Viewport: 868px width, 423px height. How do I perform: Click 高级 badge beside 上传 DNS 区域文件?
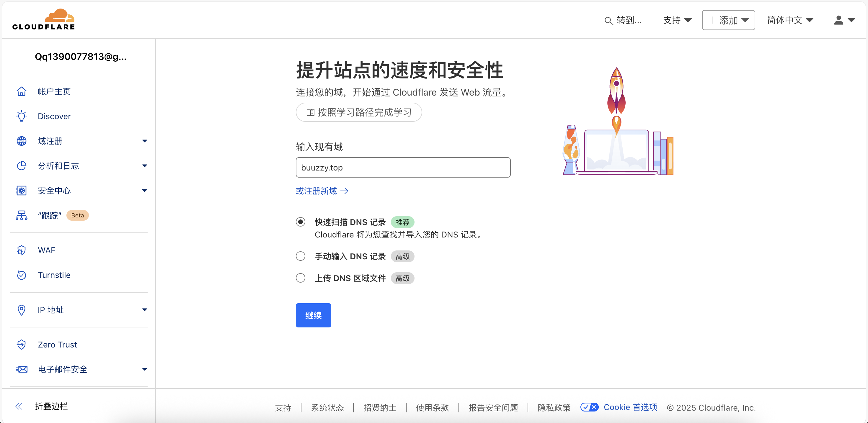point(402,278)
